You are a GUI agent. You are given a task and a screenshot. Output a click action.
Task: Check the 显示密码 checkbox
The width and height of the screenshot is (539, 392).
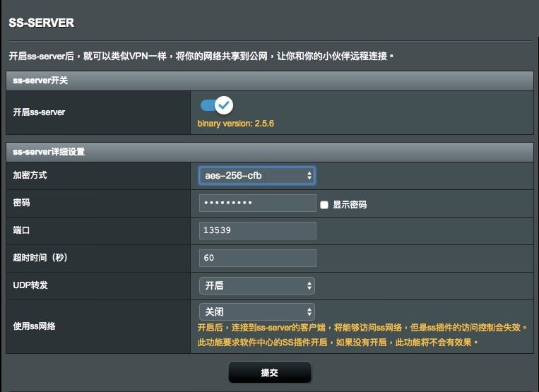coord(324,205)
